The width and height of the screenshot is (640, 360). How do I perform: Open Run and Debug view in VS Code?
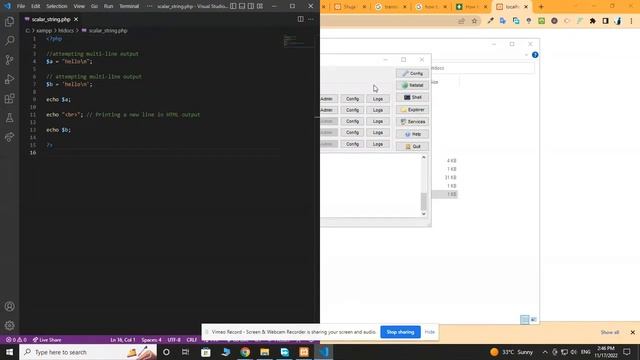9,79
